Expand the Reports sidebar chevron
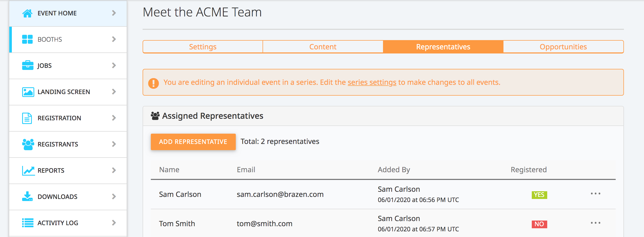Image resolution: width=644 pixels, height=237 pixels. pos(114,170)
